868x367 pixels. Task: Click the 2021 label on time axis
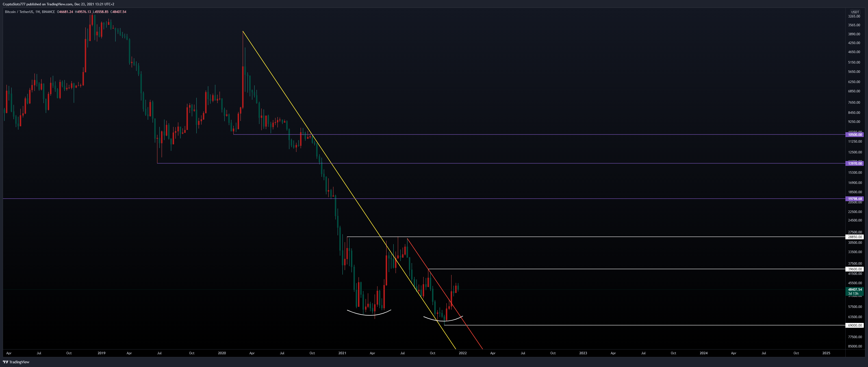click(x=342, y=353)
